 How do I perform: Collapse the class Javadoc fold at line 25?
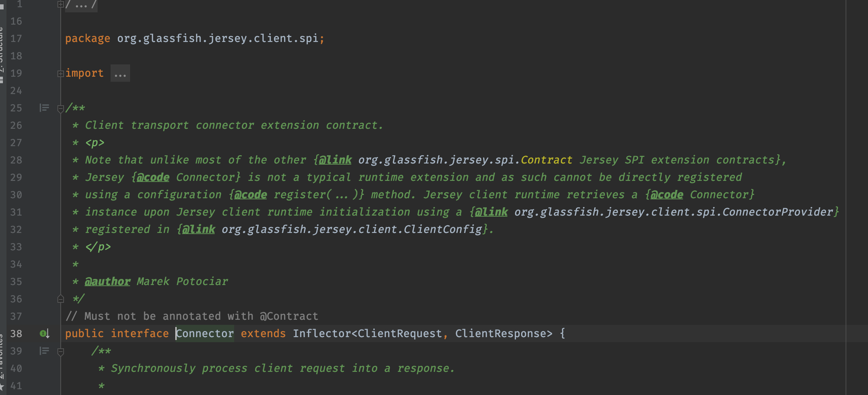pos(60,108)
